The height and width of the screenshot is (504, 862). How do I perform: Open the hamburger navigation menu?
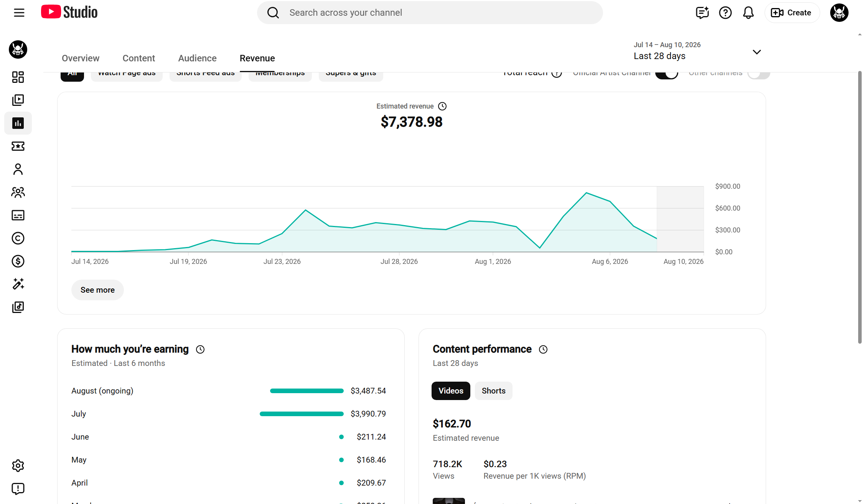(x=19, y=13)
